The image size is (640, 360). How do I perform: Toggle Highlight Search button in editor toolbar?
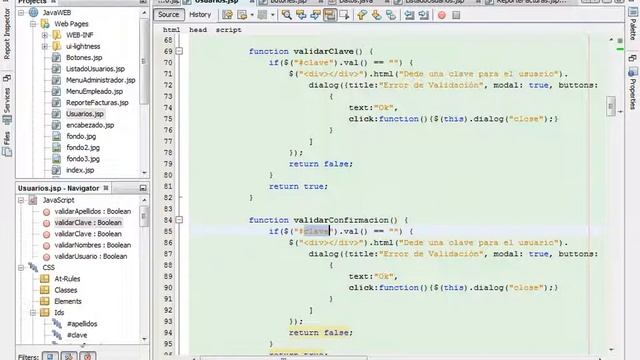330,15
